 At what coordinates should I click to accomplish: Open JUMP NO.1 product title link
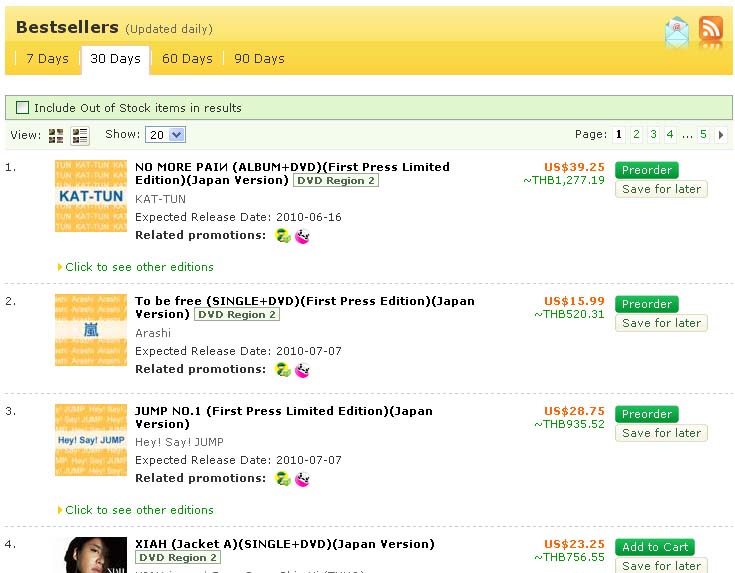pyautogui.click(x=284, y=417)
